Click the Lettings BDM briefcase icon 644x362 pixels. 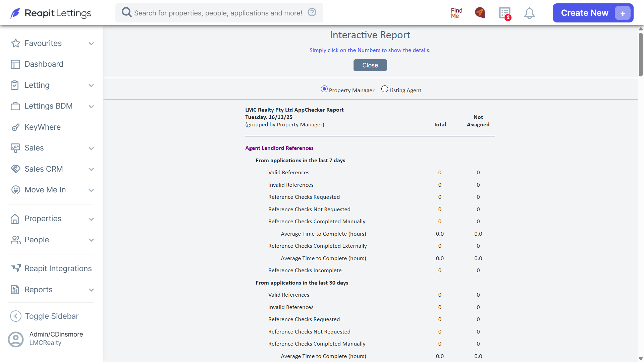(15, 106)
